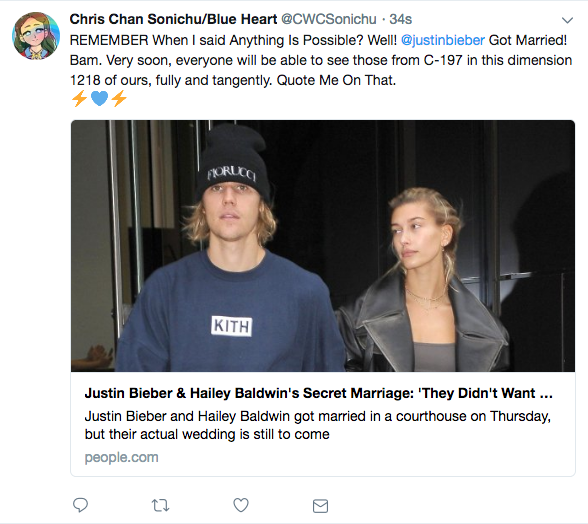
Task: Visit the people.com source link
Action: [x=122, y=457]
